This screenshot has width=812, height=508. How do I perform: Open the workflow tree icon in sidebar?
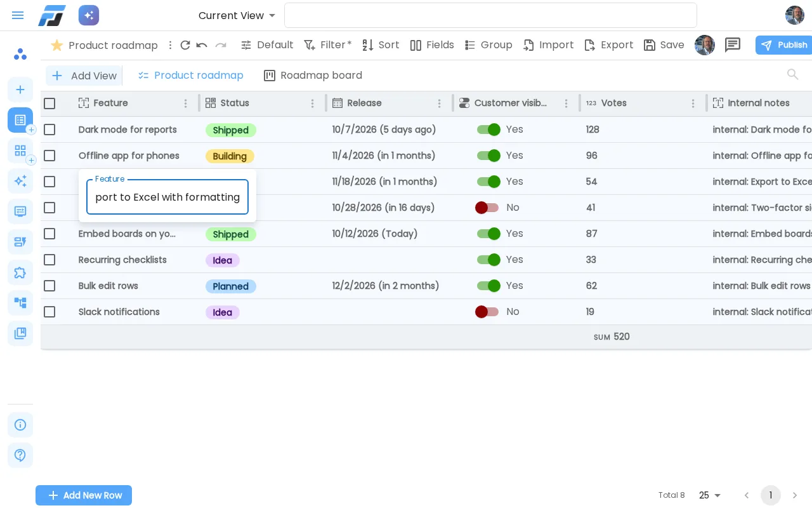point(20,303)
